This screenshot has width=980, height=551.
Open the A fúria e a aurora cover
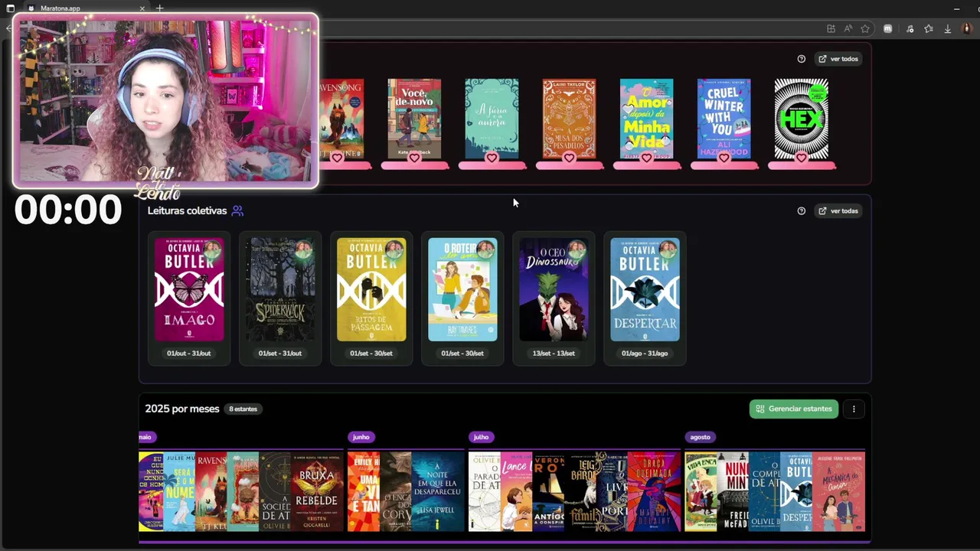(492, 119)
